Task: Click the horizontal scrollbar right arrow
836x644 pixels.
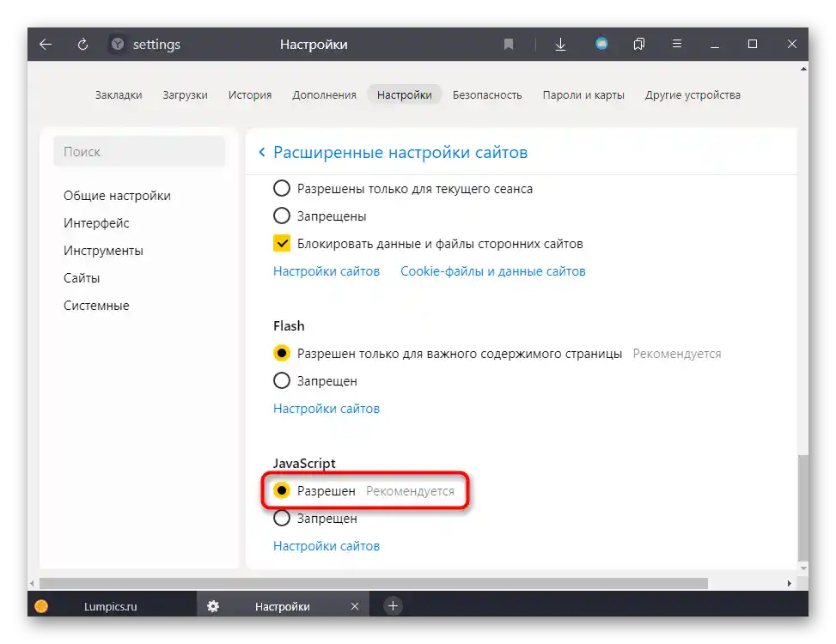Action: [790, 583]
